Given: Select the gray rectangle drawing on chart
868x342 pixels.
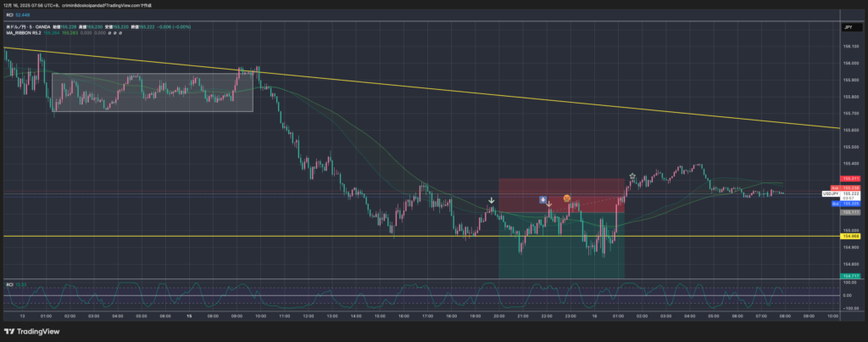Looking at the screenshot, I should [153, 93].
